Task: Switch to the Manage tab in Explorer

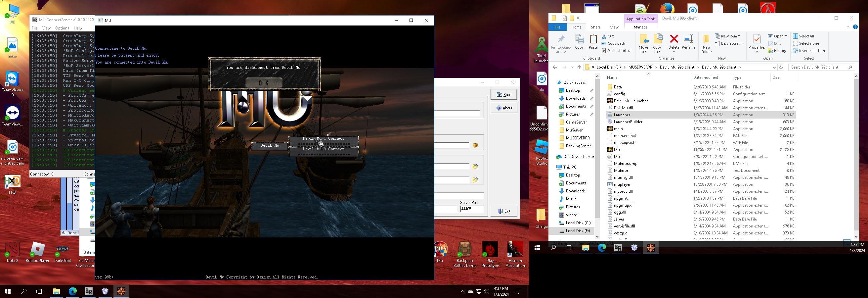Action: click(x=640, y=27)
